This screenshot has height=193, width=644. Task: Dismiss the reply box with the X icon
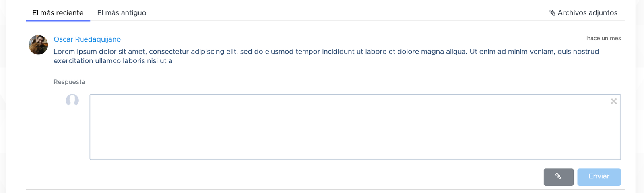pyautogui.click(x=613, y=101)
